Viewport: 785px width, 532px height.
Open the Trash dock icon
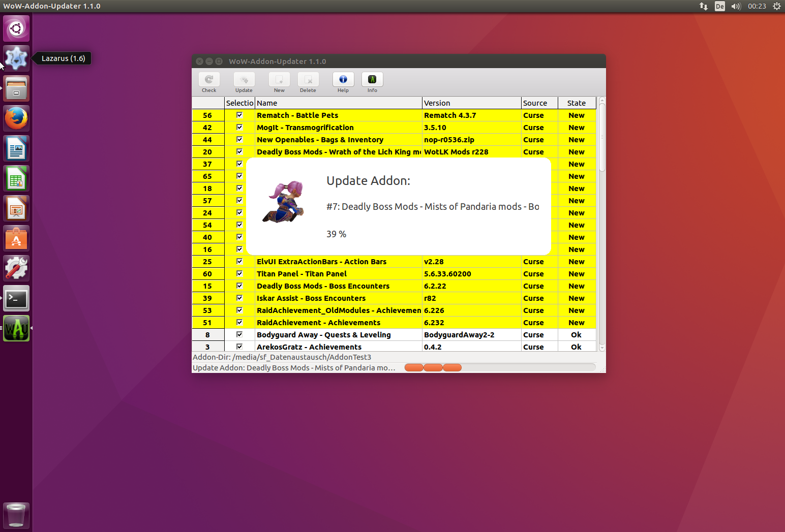pos(16,515)
